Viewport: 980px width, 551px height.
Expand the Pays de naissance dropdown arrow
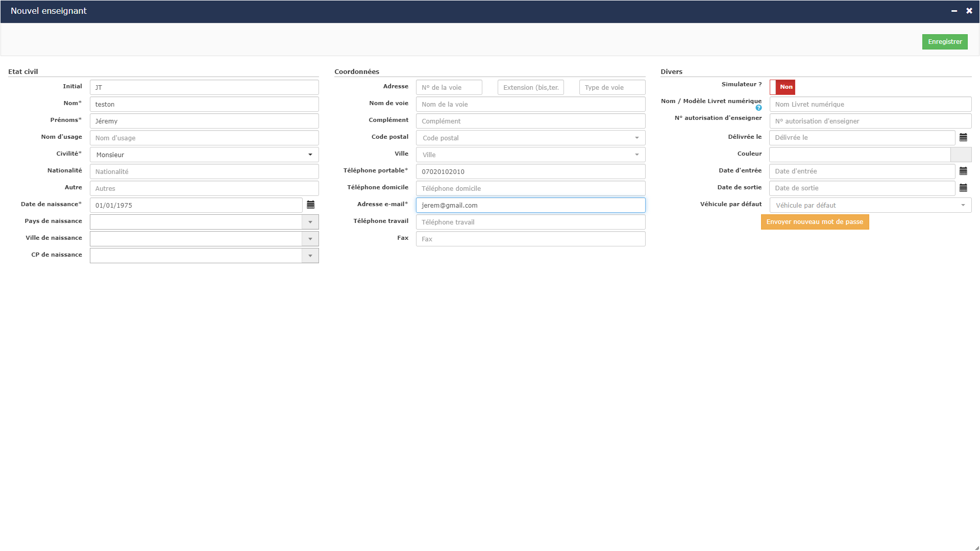[x=310, y=222]
